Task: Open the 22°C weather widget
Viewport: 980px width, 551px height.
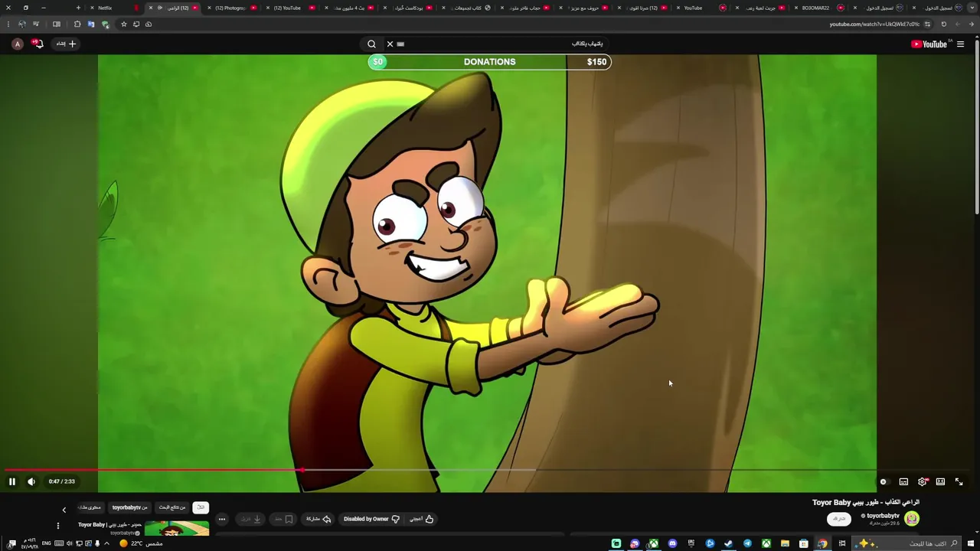Action: tap(141, 543)
